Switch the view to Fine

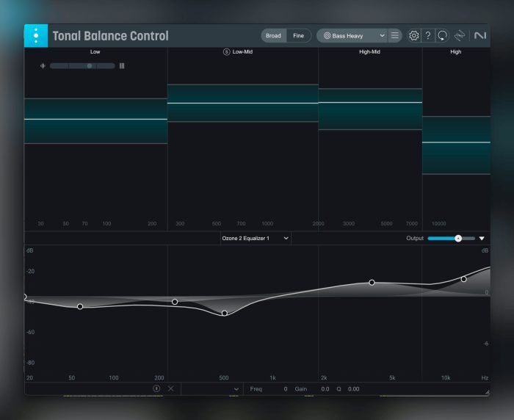coord(298,35)
